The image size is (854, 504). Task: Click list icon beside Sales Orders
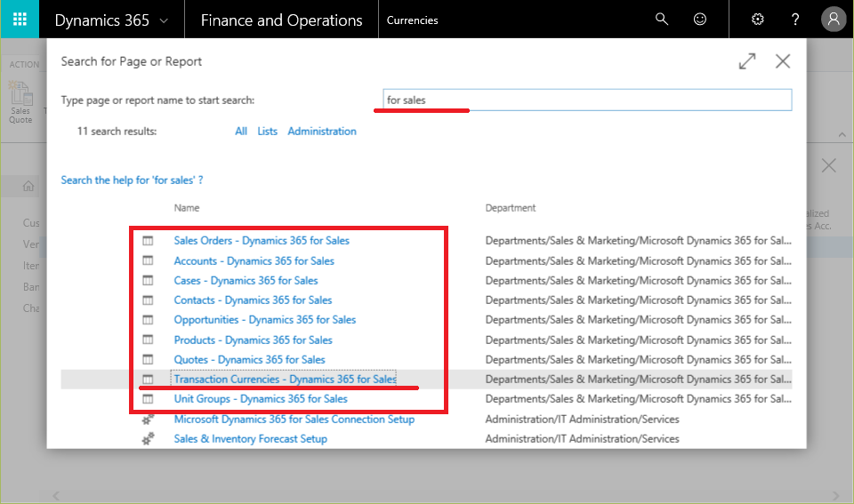(x=148, y=241)
